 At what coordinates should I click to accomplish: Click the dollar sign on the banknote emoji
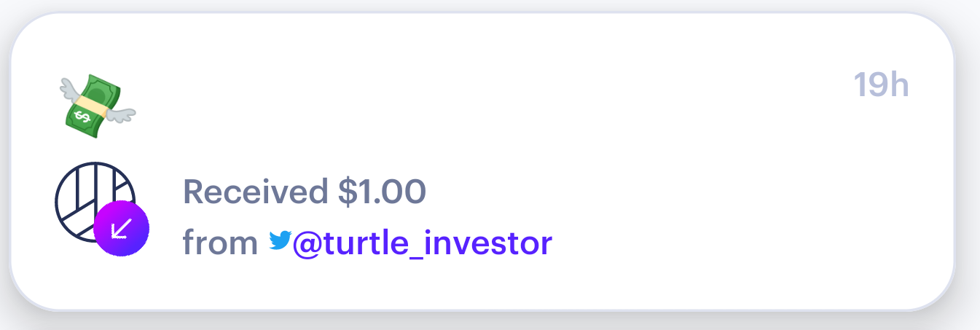[x=82, y=117]
